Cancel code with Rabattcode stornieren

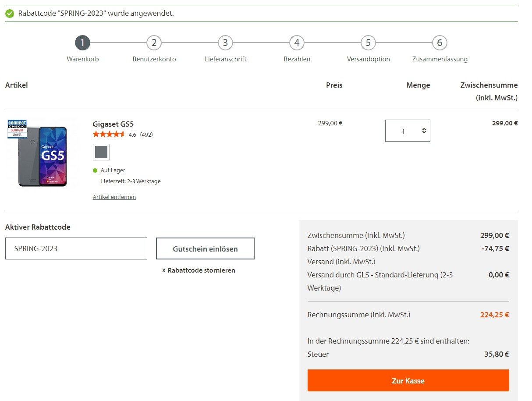(x=199, y=270)
